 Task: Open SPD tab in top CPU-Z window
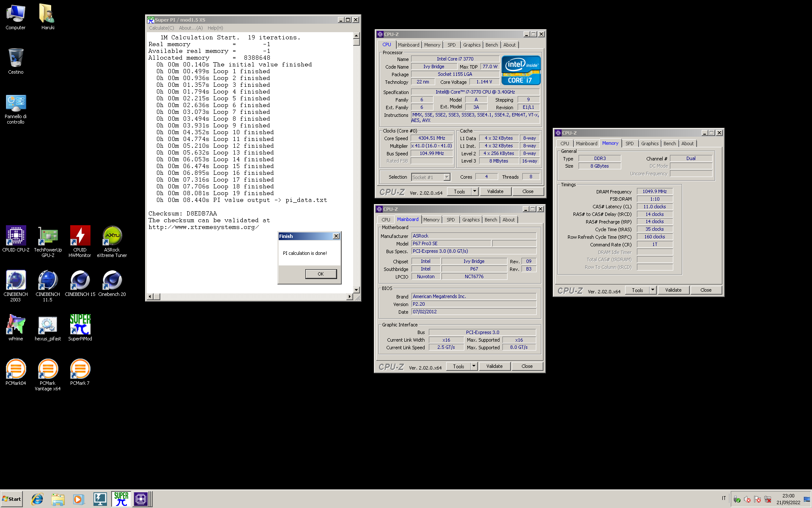click(x=452, y=45)
